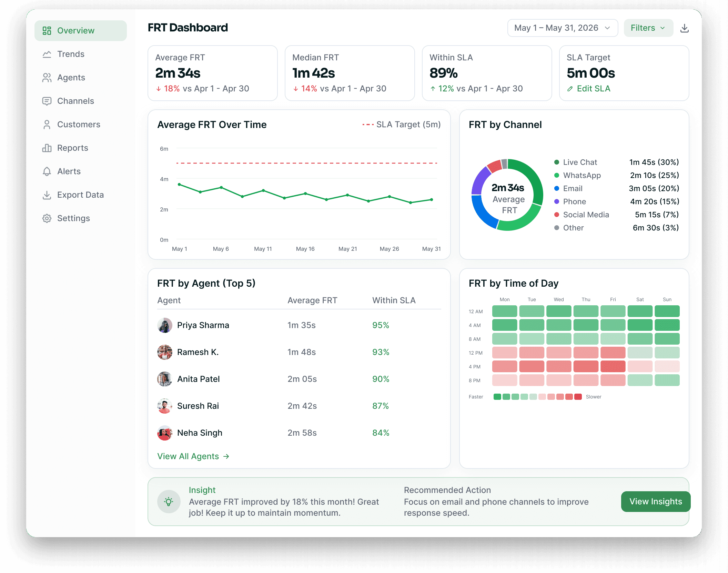This screenshot has width=728, height=573.
Task: Click Neha Singh's avatar photo
Action: [165, 433]
